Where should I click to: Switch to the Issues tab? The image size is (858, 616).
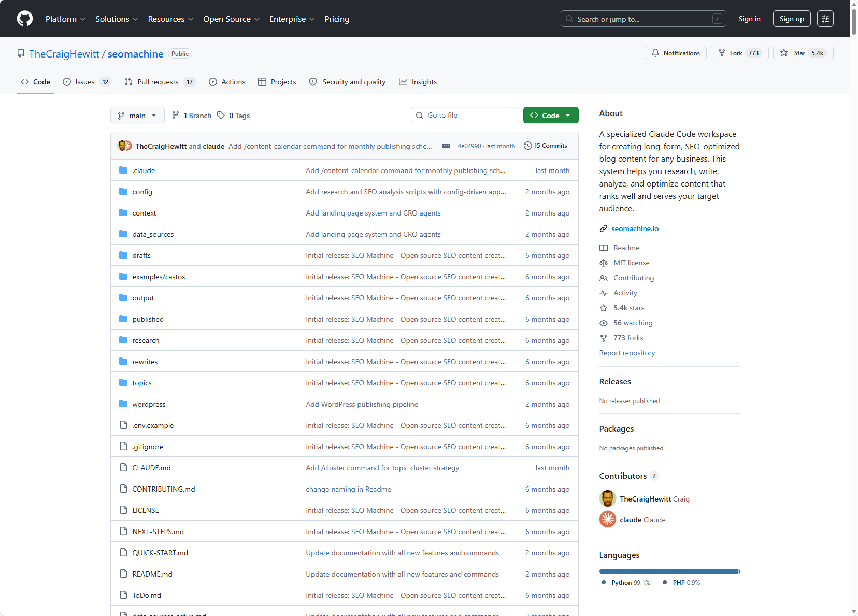click(x=87, y=82)
